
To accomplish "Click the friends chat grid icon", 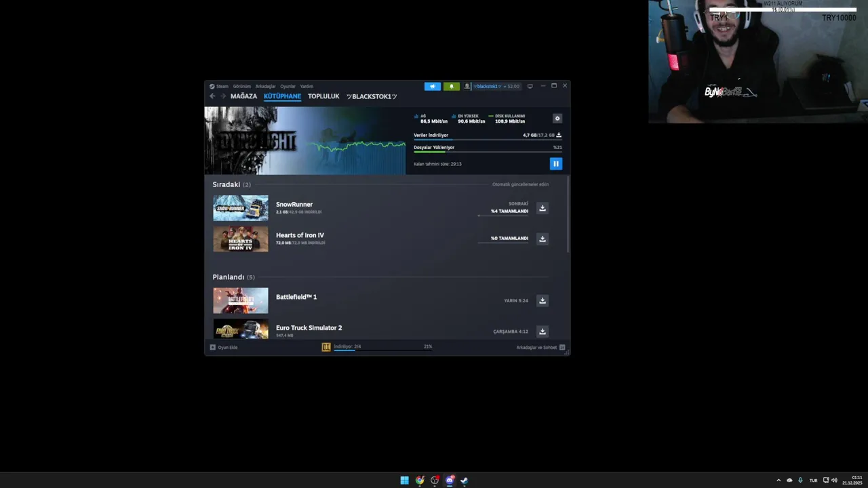I will [562, 347].
